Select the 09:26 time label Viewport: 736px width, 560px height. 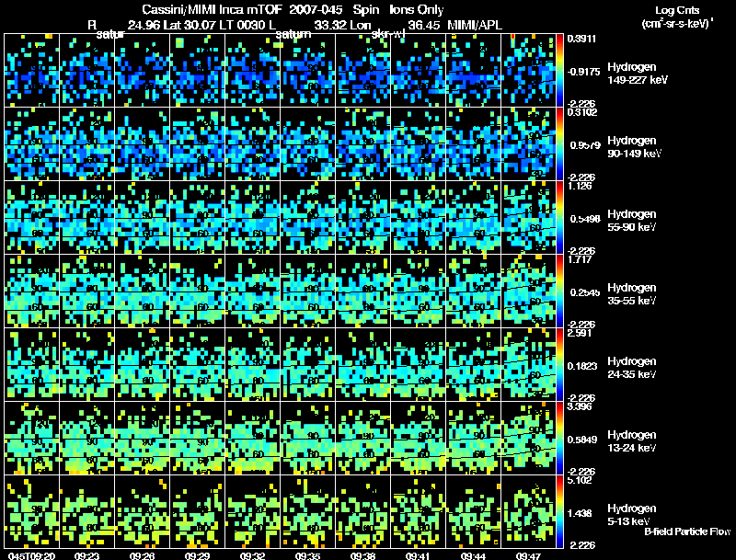click(143, 555)
